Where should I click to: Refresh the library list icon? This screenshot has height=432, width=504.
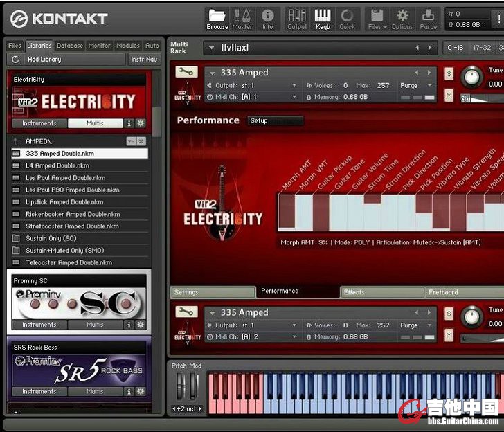click(x=15, y=59)
